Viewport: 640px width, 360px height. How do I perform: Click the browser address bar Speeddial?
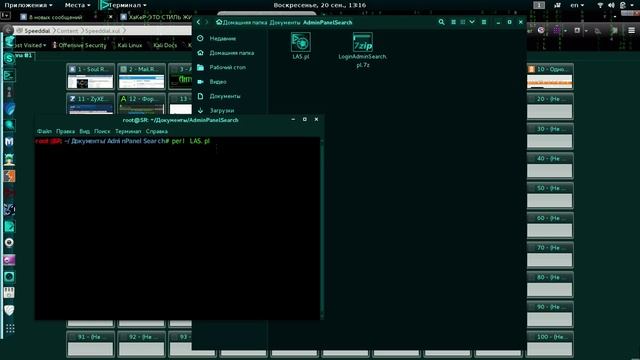(102, 31)
